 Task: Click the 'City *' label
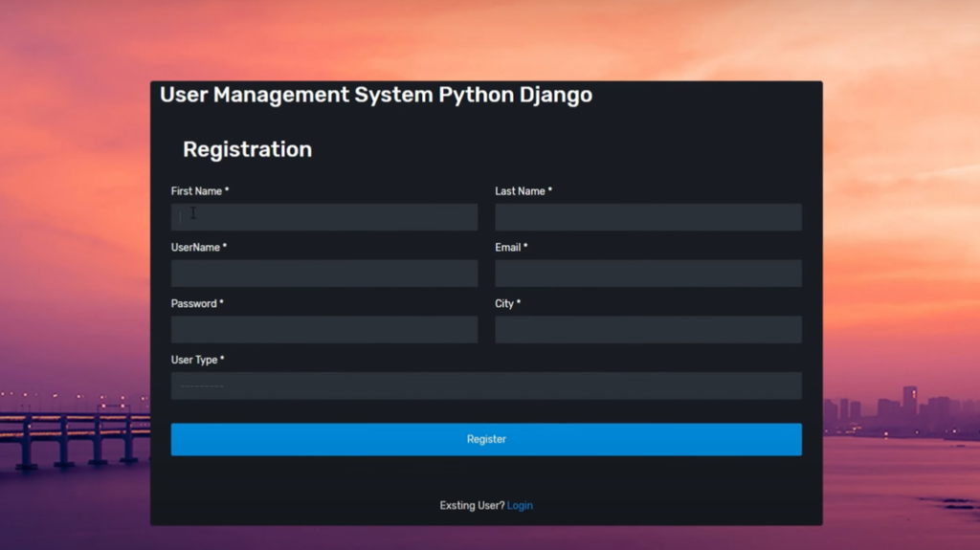(x=507, y=304)
